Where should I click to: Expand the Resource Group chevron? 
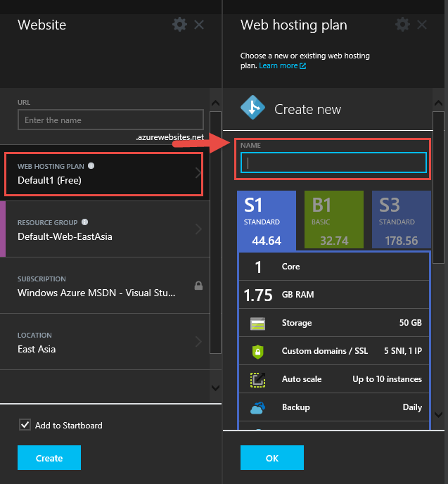point(198,229)
